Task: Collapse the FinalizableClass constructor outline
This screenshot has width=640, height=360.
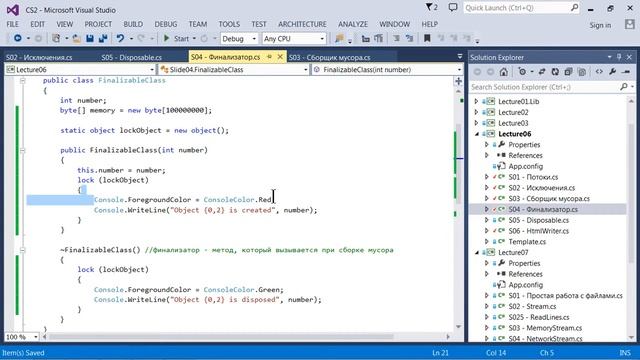Action: point(23,150)
